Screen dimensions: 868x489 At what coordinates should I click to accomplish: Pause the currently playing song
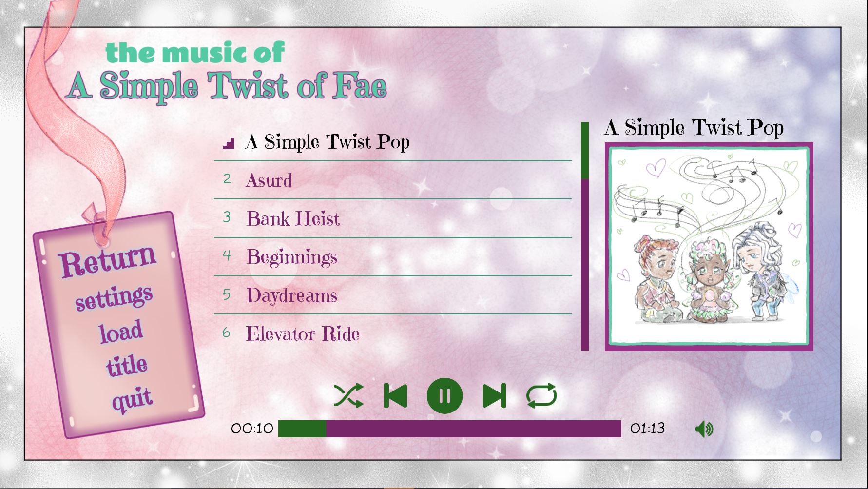point(444,395)
